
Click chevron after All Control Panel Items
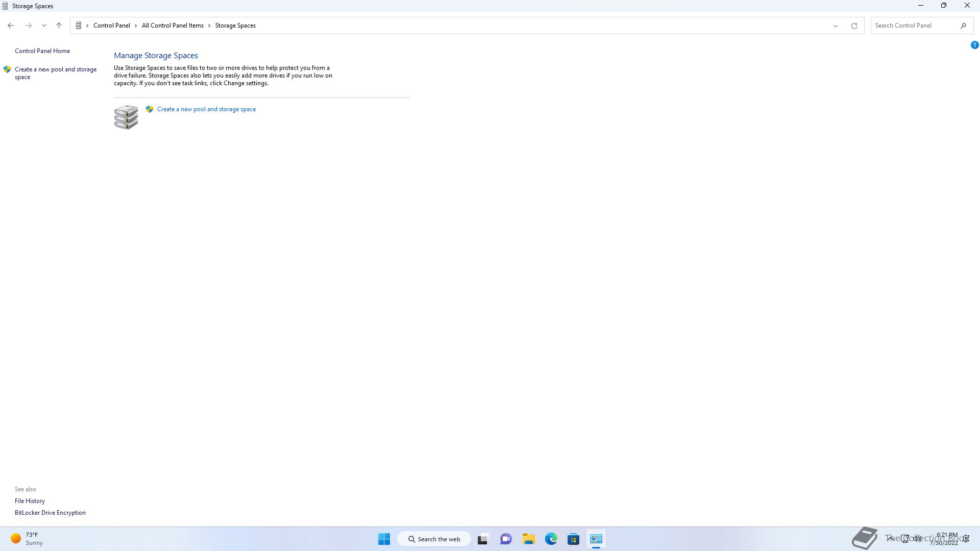(209, 26)
